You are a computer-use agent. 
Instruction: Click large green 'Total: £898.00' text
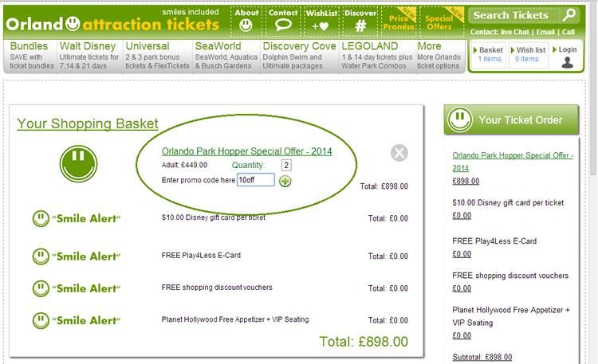click(x=364, y=342)
